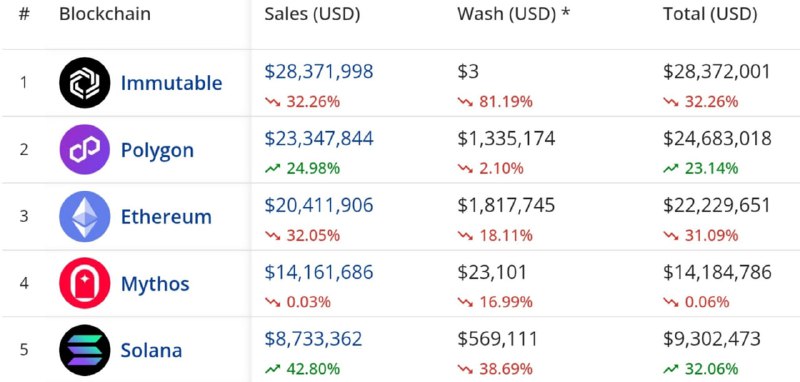800x382 pixels.
Task: Click Solana sales value $8,733,362
Action: point(313,339)
